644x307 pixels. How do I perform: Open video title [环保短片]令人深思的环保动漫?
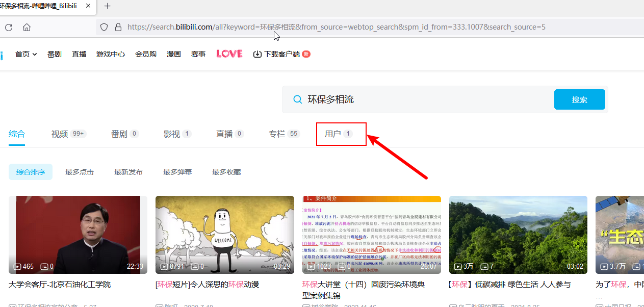point(208,285)
